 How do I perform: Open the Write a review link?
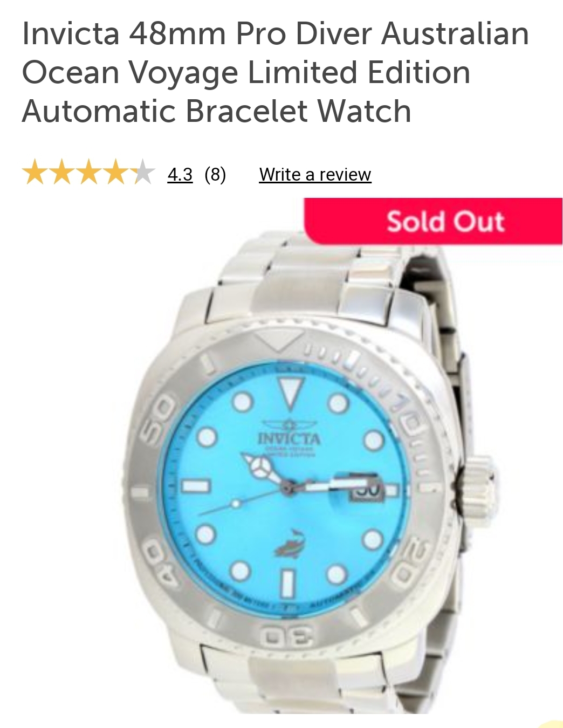point(315,175)
